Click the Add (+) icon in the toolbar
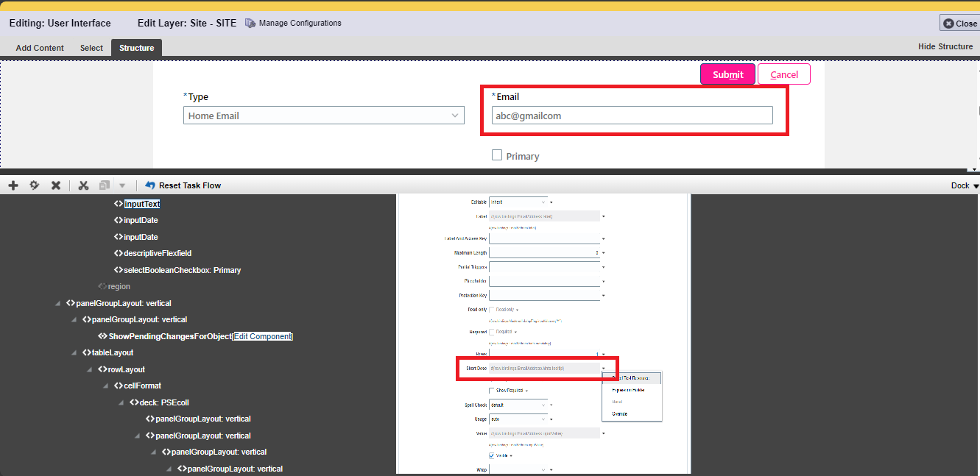Viewport: 980px width, 476px height. click(x=13, y=185)
